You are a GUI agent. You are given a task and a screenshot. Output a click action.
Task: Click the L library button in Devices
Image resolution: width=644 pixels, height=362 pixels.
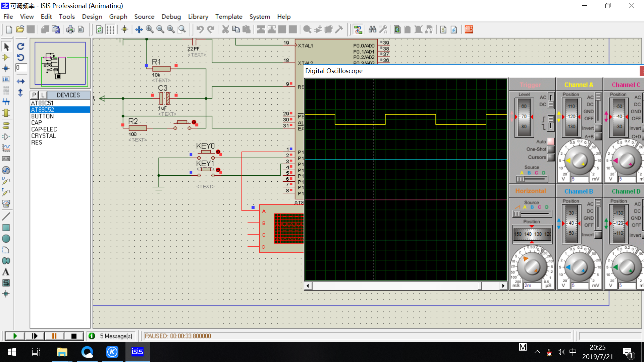pos(42,95)
